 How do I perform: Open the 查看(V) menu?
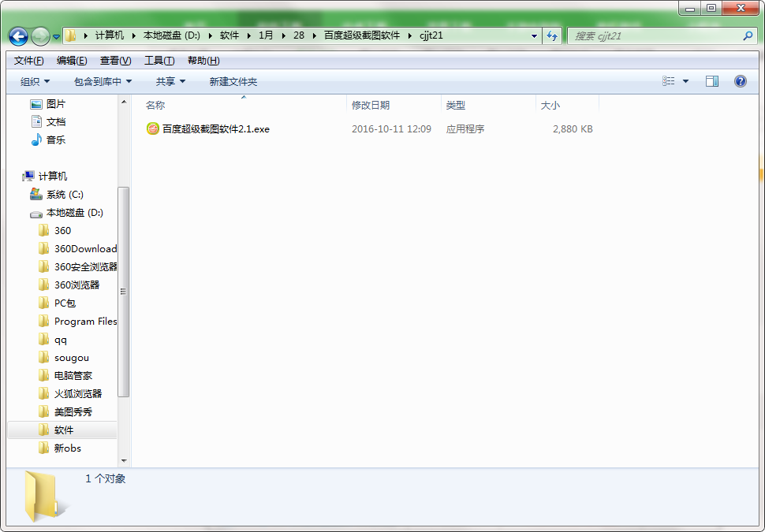[x=116, y=61]
